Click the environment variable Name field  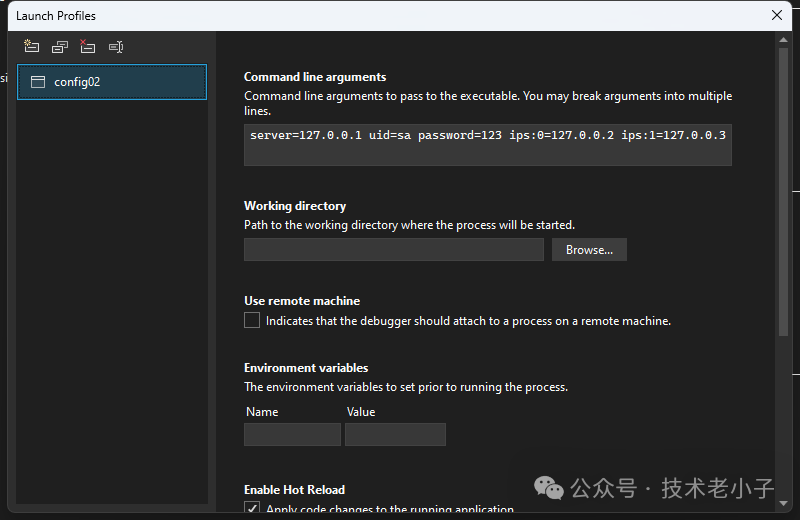(x=292, y=435)
